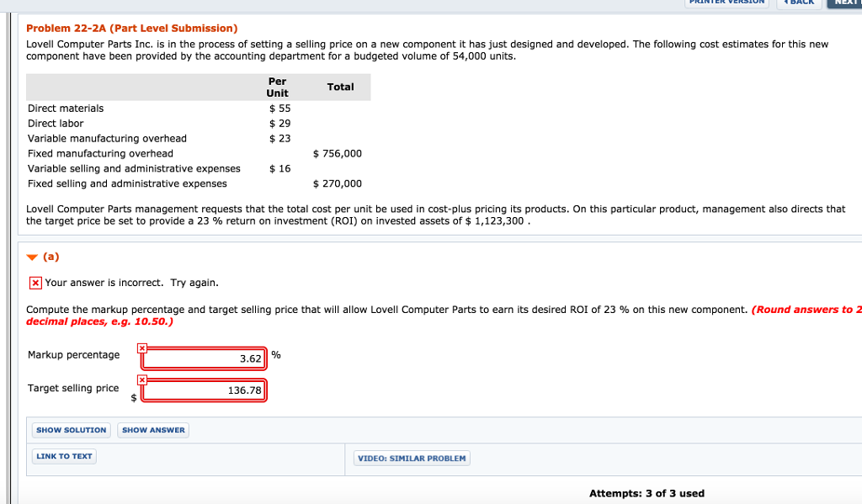The height and width of the screenshot is (504, 862).
Task: Click the PRINTER VERSION button
Action: click(x=726, y=3)
